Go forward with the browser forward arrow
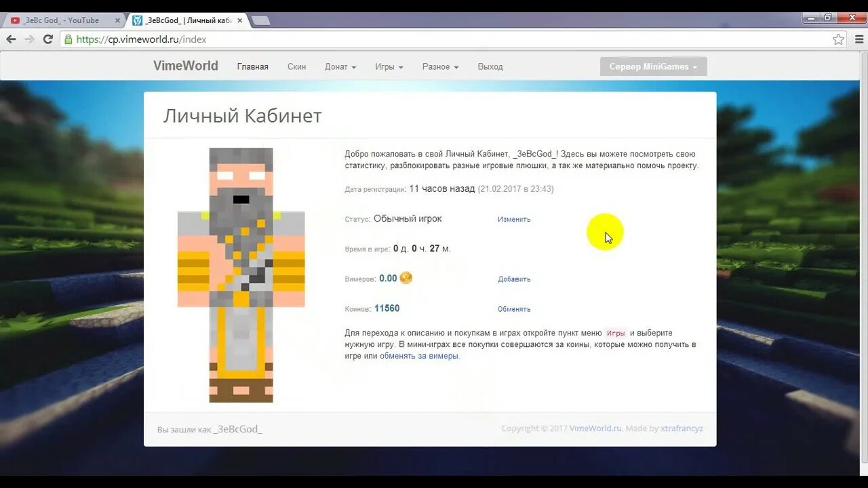The width and height of the screenshot is (868, 488). (x=29, y=39)
